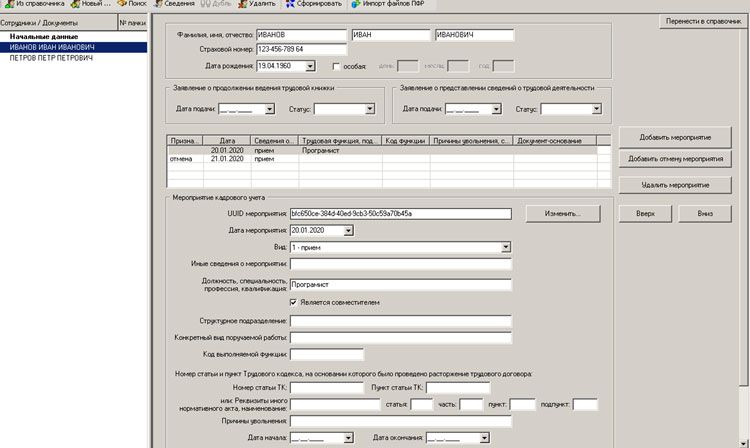Click the disabled 'Дубль' toolbar icon
This screenshot has width=750, height=448.
206,4
